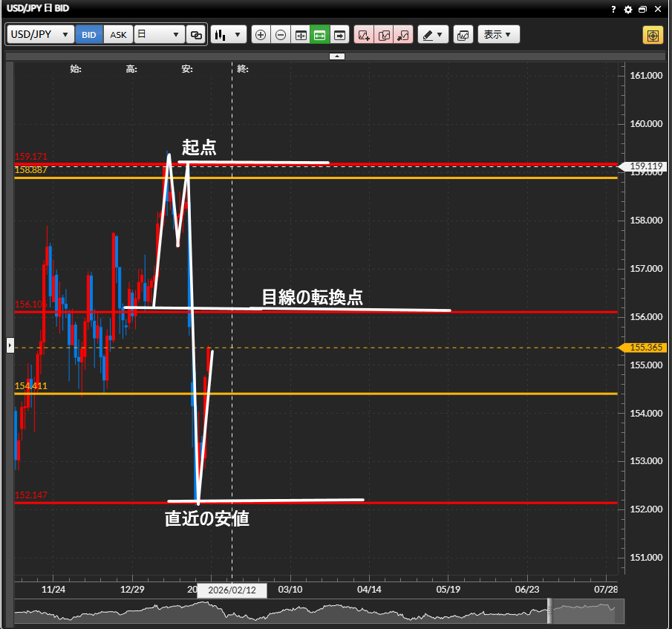Open the pen drawing tools menu
Viewport: 672px width, 629px height.
coord(433,35)
